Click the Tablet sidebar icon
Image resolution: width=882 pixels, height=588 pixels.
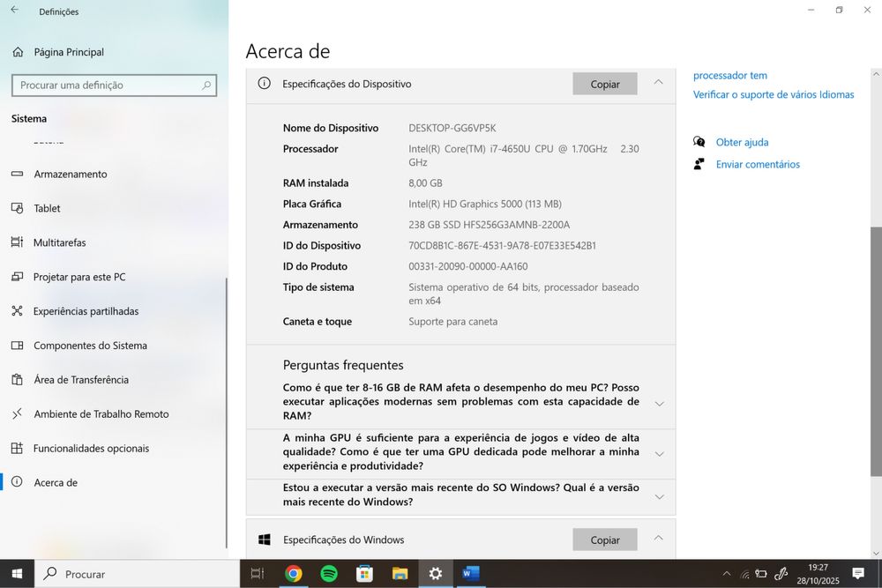pos(18,208)
